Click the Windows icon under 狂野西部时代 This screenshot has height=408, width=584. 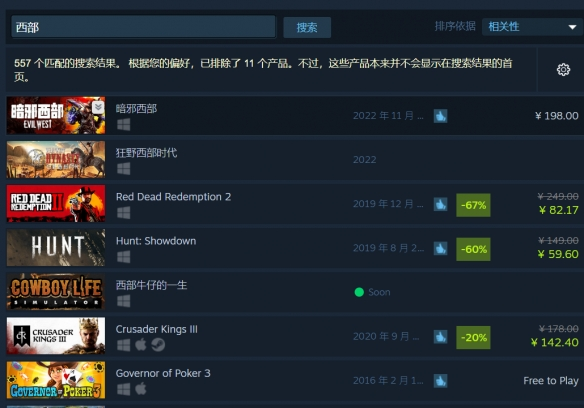[124, 168]
